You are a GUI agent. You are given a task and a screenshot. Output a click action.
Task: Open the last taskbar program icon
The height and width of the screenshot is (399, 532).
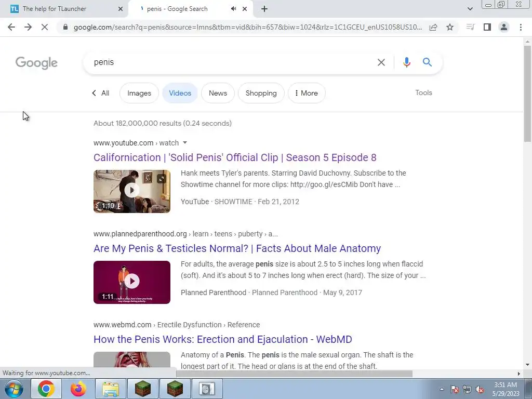[x=207, y=389]
